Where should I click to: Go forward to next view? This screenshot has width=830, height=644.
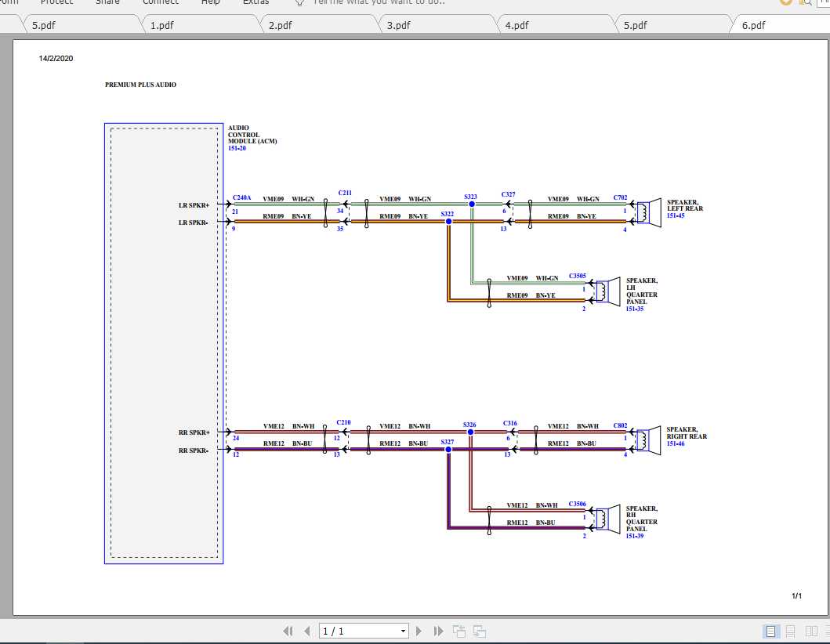479,631
